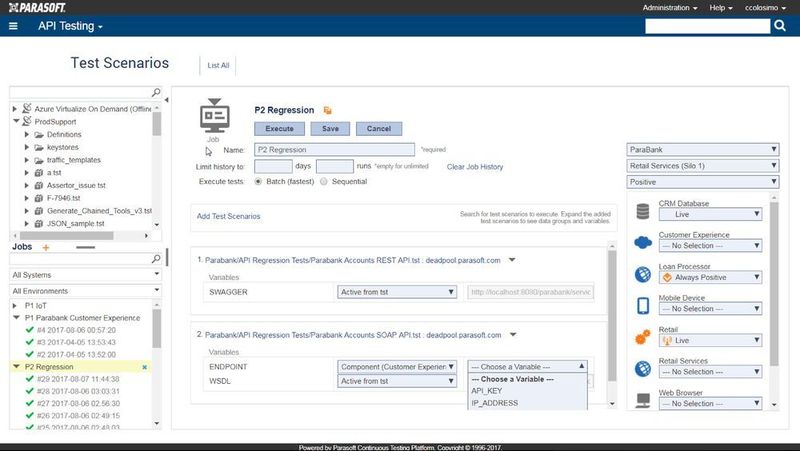
Task: Open Retail Services (Silo 1) dropdown
Action: (x=703, y=166)
